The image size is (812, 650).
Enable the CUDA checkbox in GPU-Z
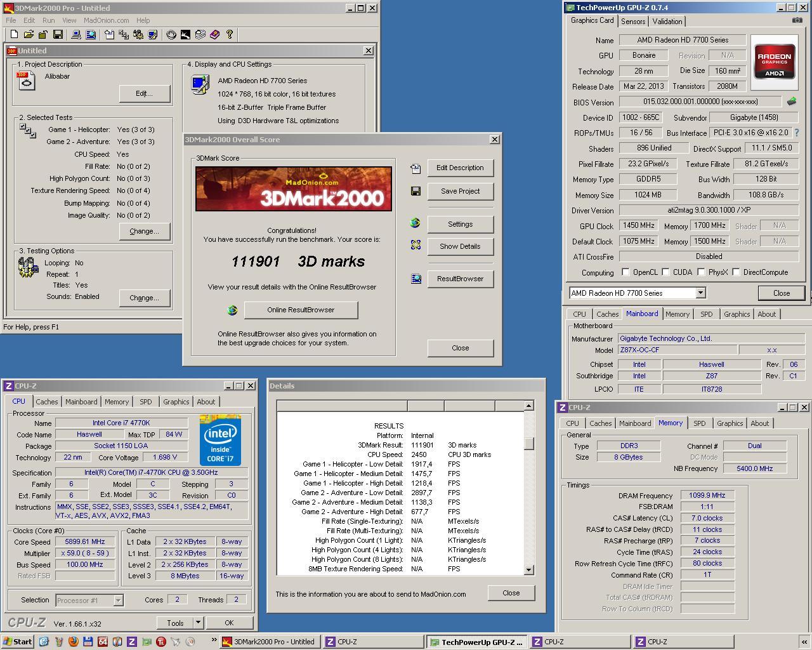(x=665, y=272)
